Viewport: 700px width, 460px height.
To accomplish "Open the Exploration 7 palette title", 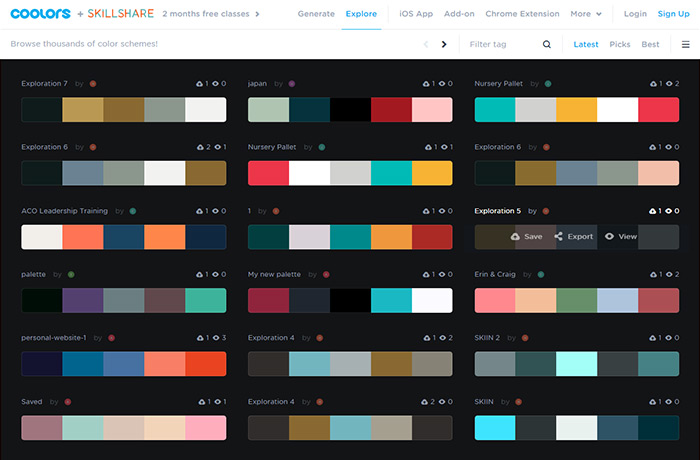I will point(44,84).
